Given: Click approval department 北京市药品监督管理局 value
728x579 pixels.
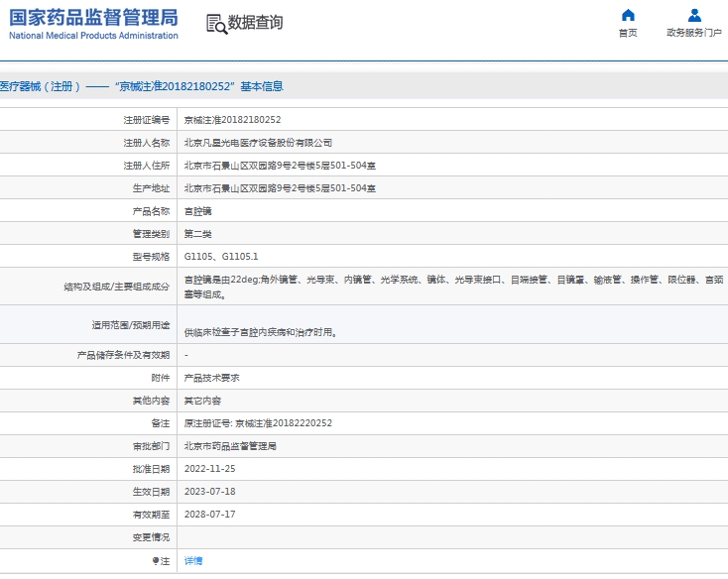Looking at the screenshot, I should point(230,446).
